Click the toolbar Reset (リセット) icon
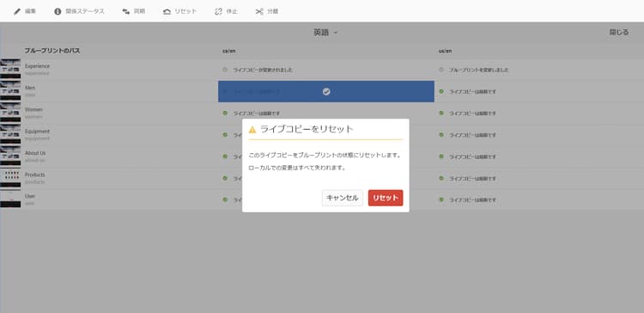Viewport: 644px width, 313px height. pos(167,11)
